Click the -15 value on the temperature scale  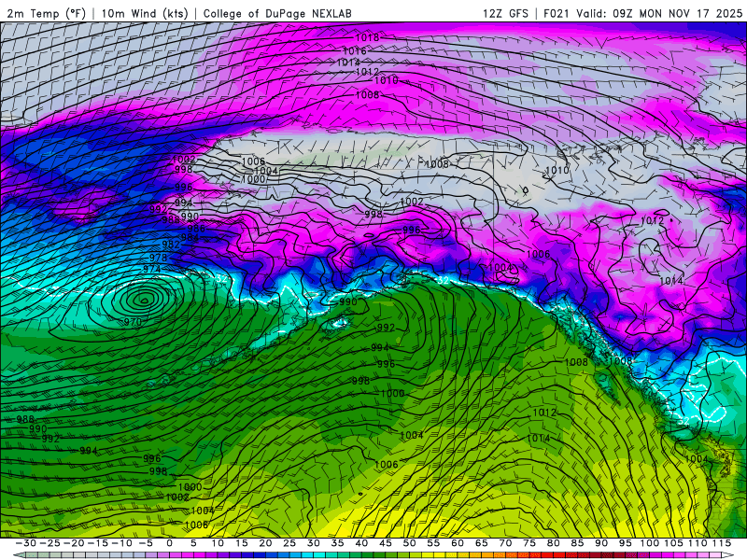pos(98,543)
